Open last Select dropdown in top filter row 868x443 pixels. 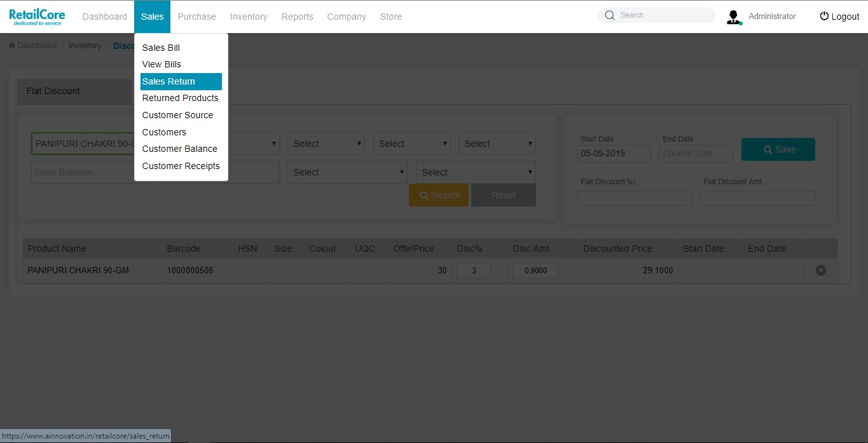click(497, 144)
